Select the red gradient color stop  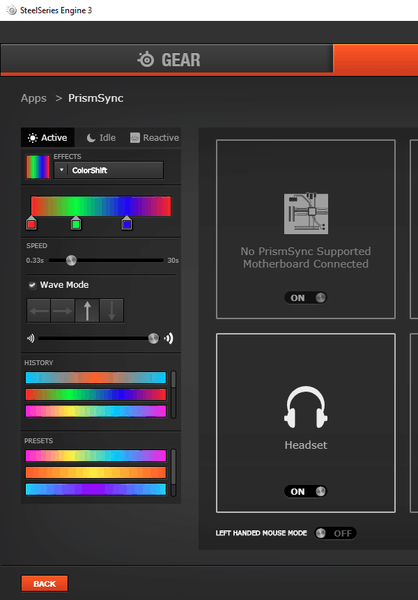[x=31, y=223]
